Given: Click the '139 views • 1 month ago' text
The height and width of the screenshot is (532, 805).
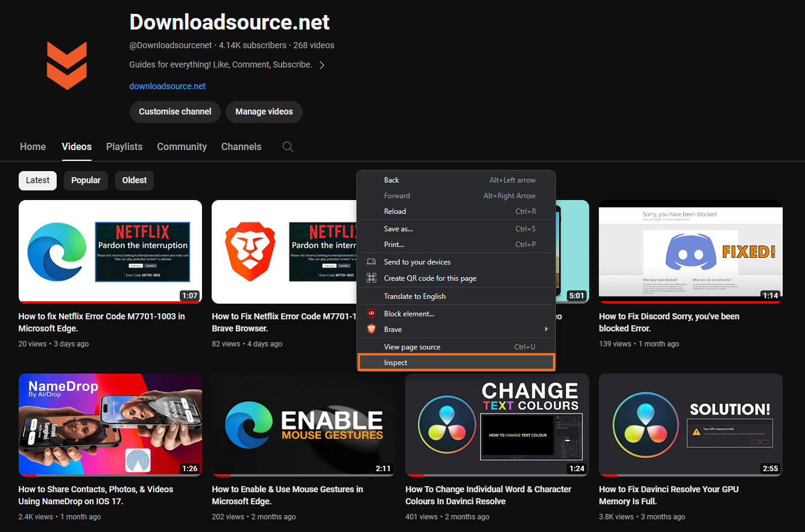Looking at the screenshot, I should click(x=639, y=344).
